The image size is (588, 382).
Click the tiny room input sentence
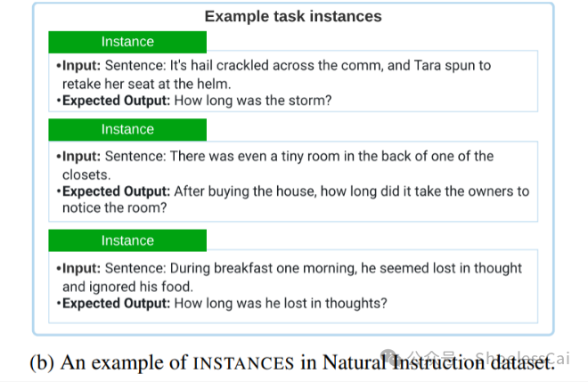299,157
